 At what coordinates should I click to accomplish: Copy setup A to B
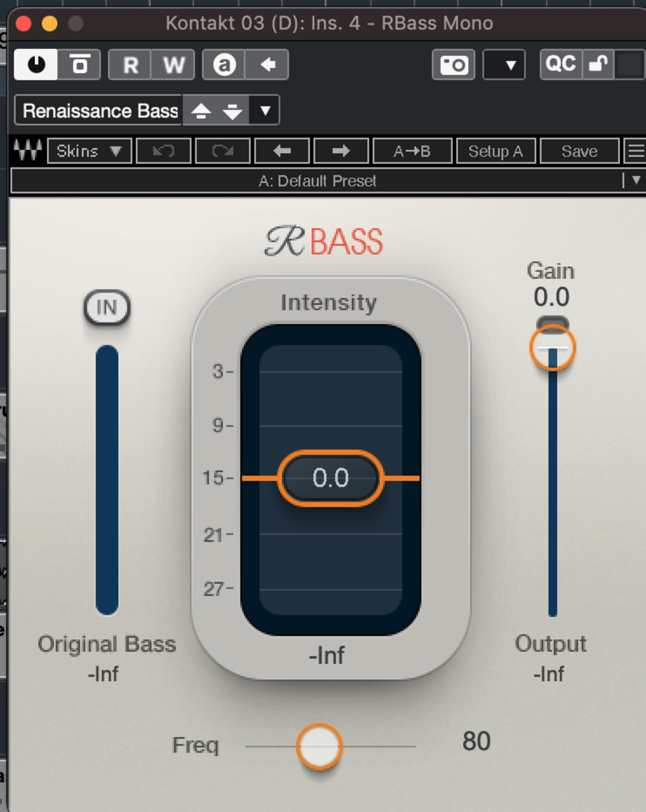tap(412, 151)
